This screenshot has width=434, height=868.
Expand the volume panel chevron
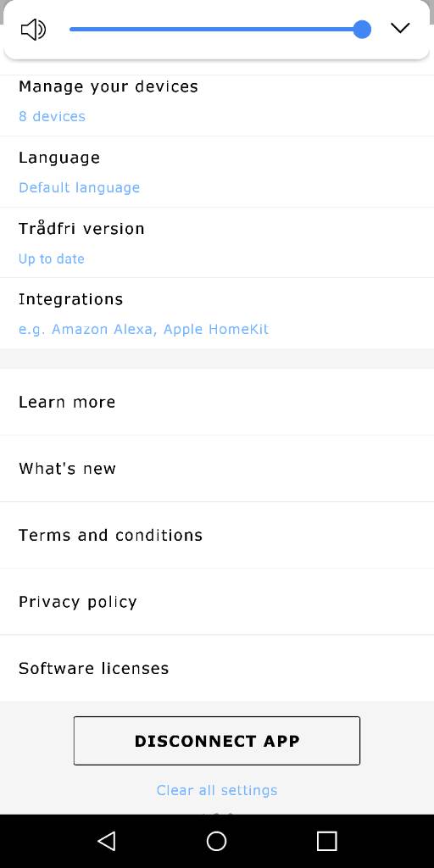tap(400, 28)
